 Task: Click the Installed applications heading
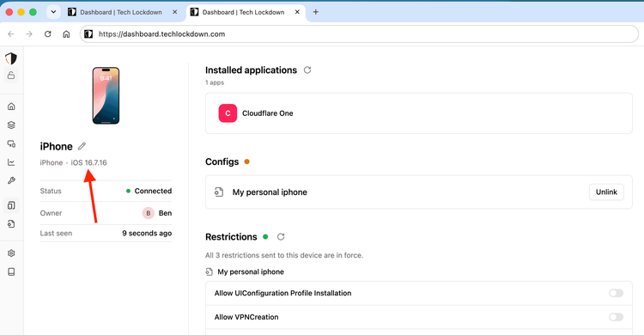click(251, 70)
